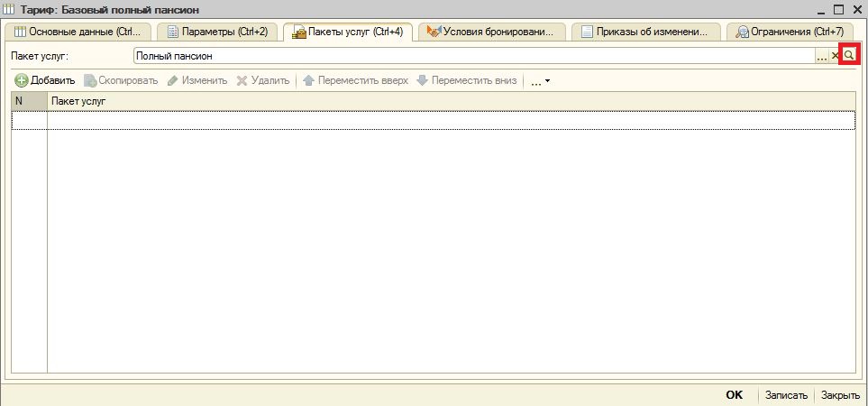Maximize the Тариф window
The width and height of the screenshot is (868, 406).
(x=838, y=10)
